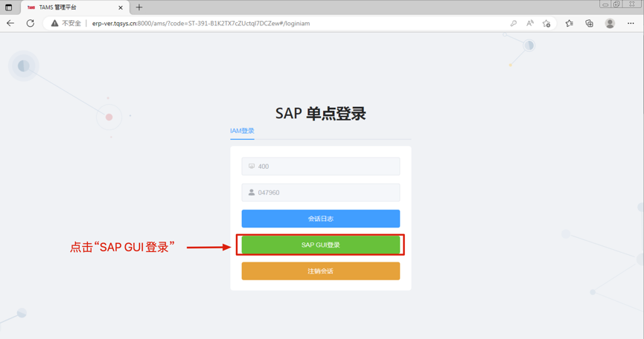Image resolution: width=644 pixels, height=339 pixels.
Task: Open the favorites list icon
Action: tap(570, 23)
